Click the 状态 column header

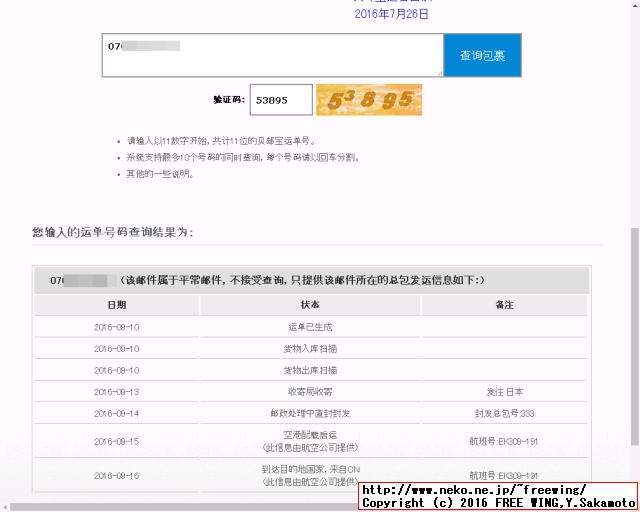310,305
